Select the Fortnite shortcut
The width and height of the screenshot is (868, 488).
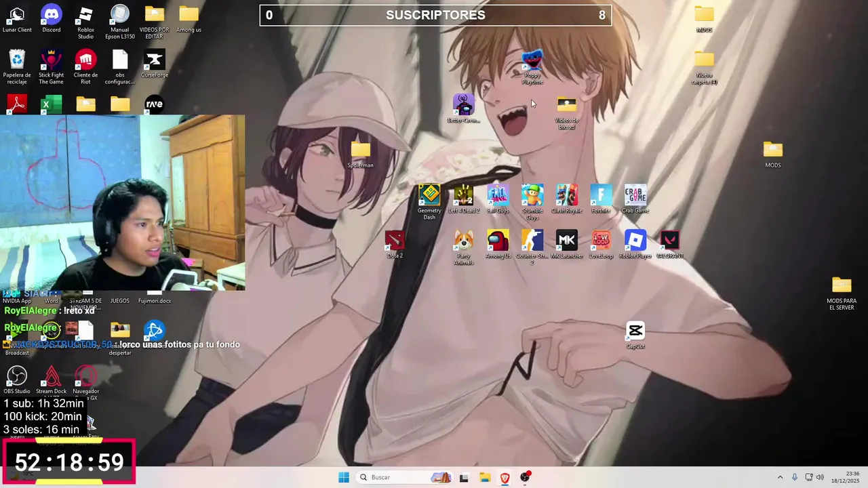click(601, 199)
